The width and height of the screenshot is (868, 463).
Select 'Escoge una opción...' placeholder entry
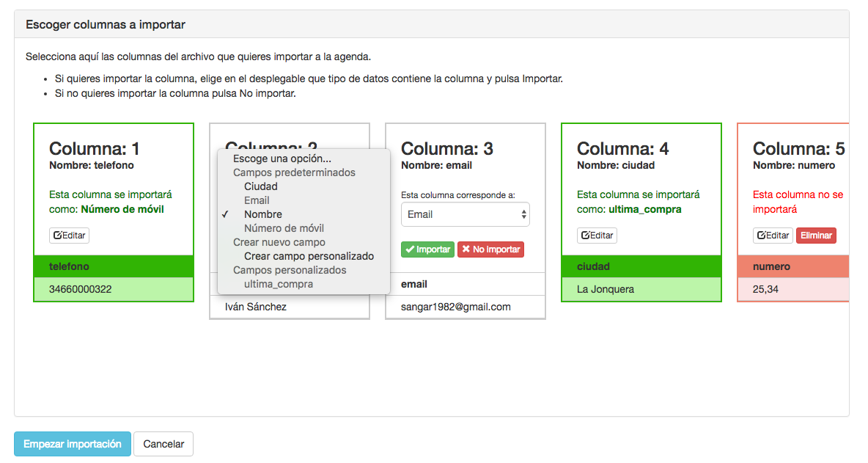[x=282, y=158]
